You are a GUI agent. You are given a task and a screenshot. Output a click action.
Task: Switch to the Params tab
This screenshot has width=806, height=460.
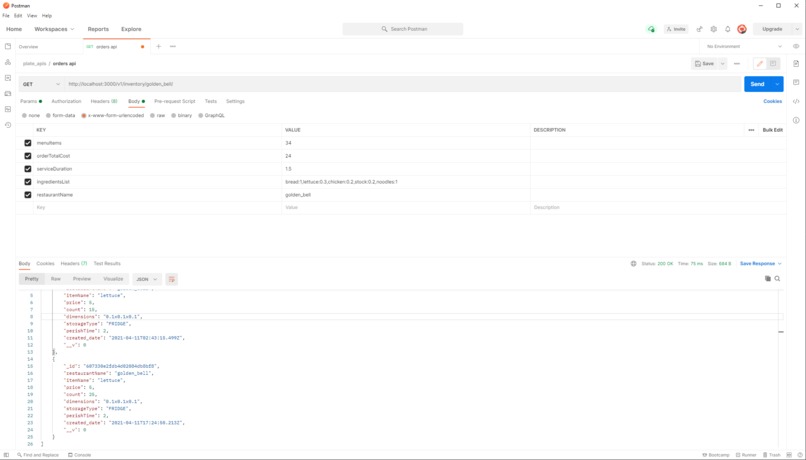[31, 101]
